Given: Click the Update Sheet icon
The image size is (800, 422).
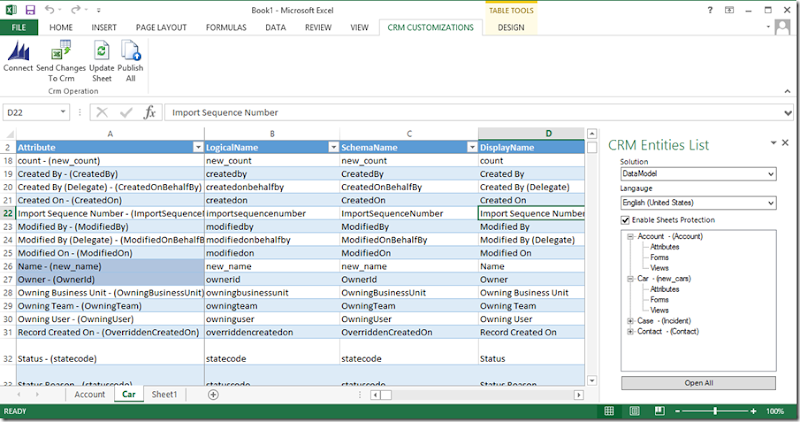Looking at the screenshot, I should pos(101,52).
